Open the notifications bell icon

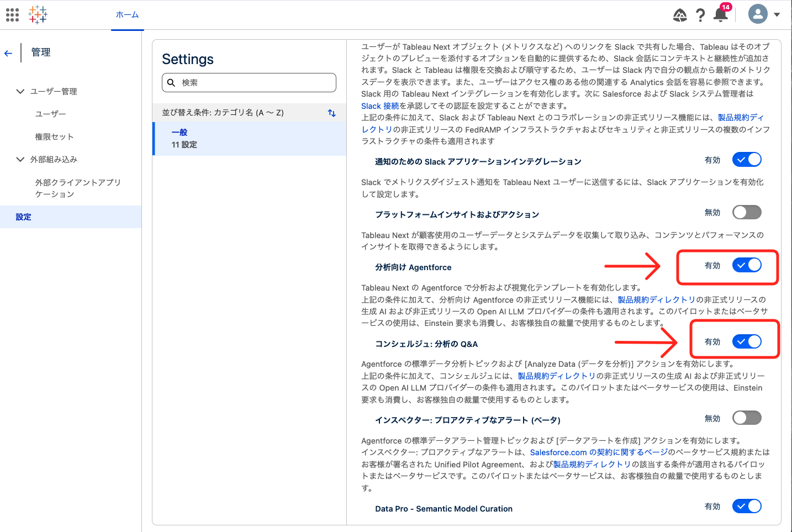721,15
